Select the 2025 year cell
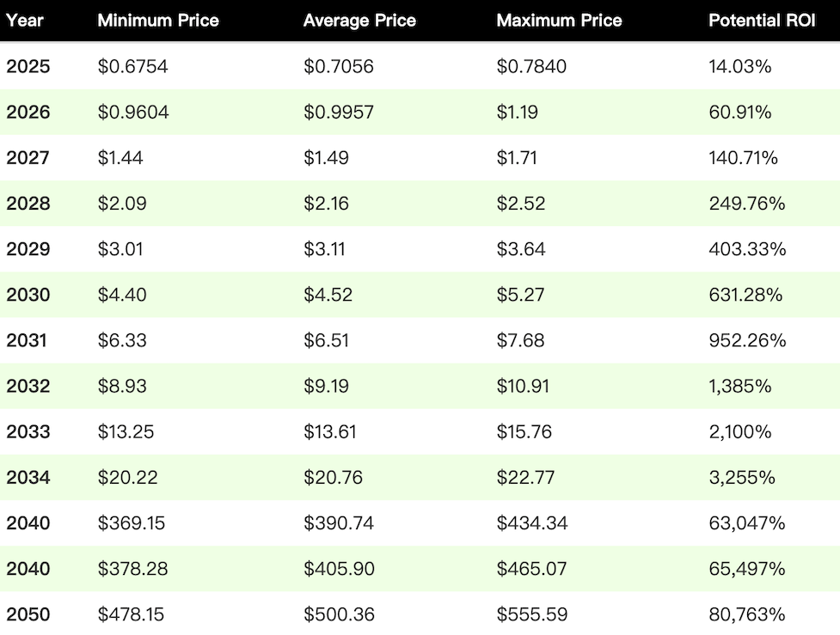 [x=28, y=66]
